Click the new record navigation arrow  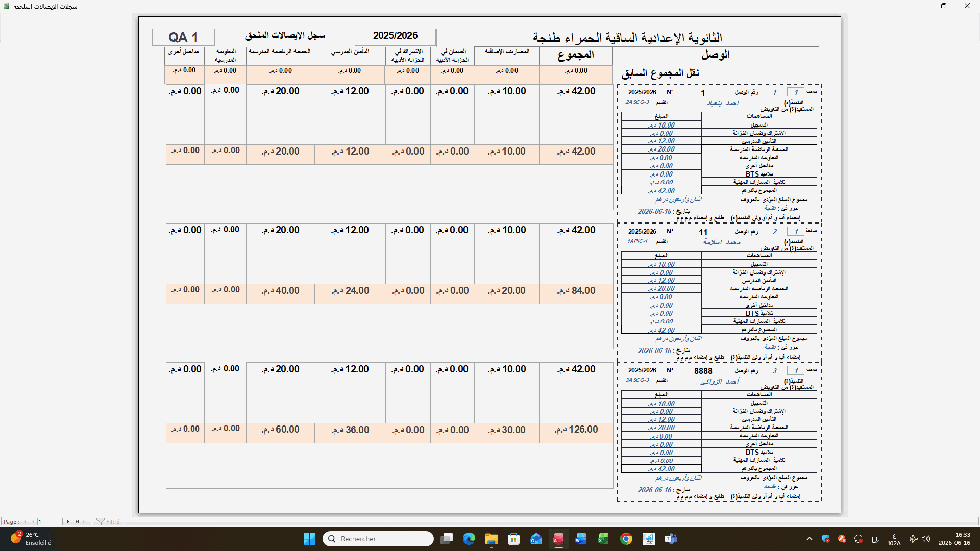[85, 522]
